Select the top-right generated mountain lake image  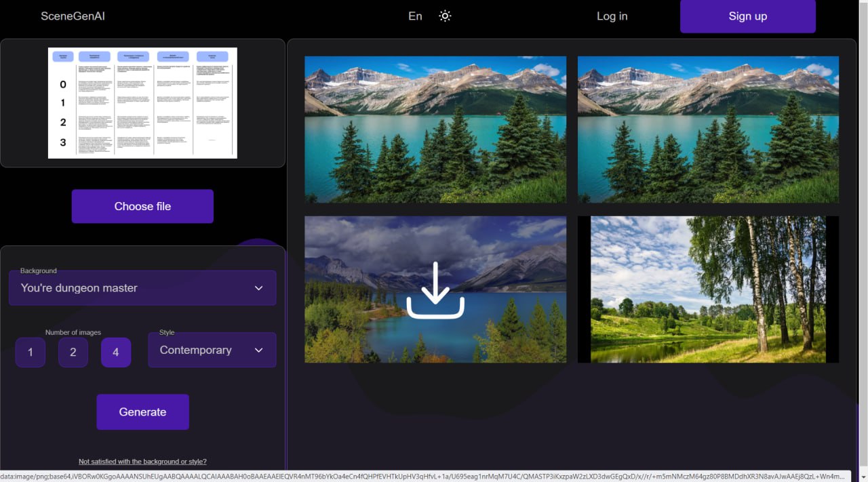click(x=708, y=129)
